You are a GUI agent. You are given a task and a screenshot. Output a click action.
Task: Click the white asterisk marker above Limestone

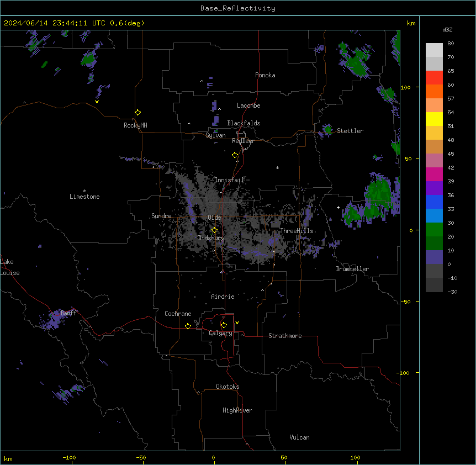(84, 191)
